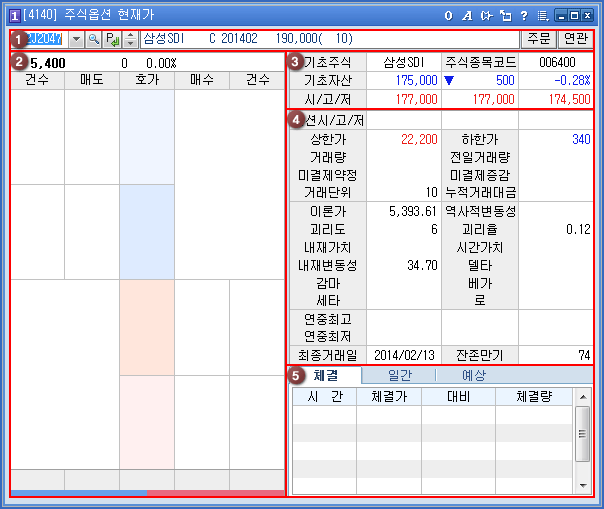This screenshot has height=509, width=604.
Task: Switch to the 체결 tab
Action: coord(324,375)
